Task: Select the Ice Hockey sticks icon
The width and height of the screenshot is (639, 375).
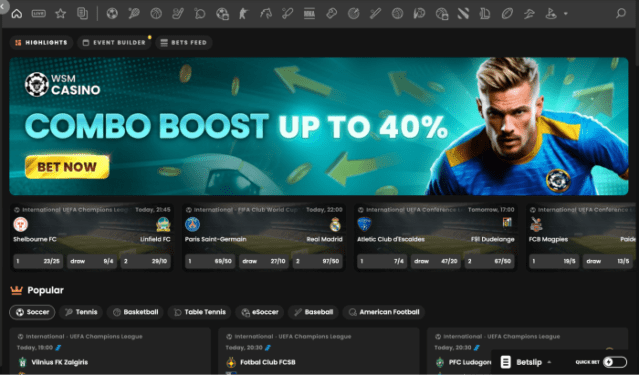Action: 178,13
